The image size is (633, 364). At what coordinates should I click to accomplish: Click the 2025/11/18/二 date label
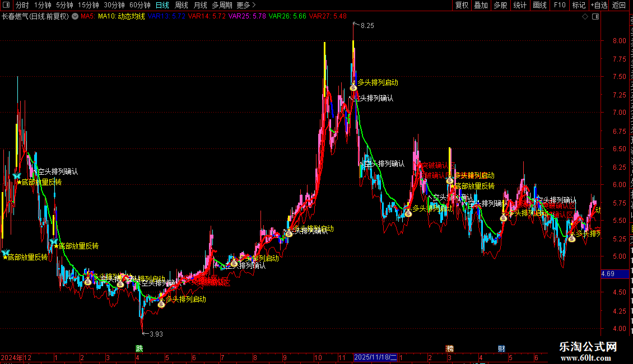point(375,357)
